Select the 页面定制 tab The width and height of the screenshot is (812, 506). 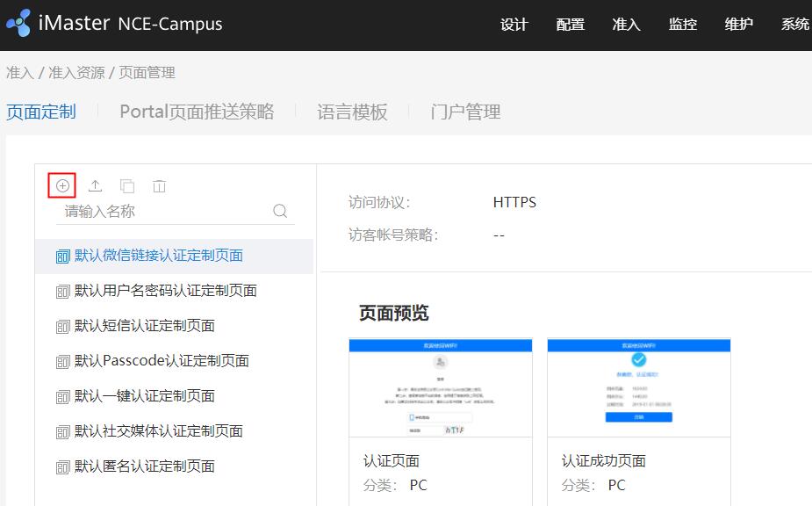coord(40,112)
